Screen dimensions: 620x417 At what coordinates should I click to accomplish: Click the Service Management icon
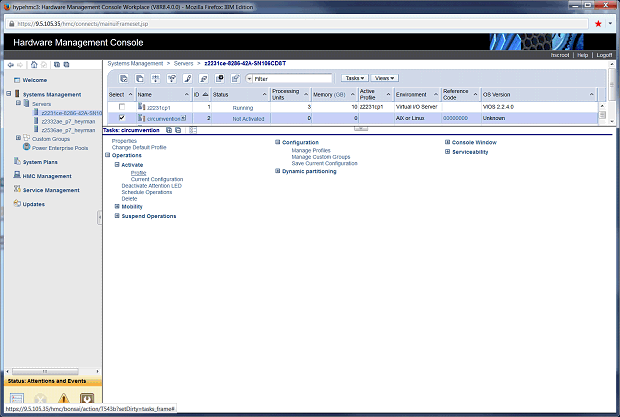(x=17, y=189)
